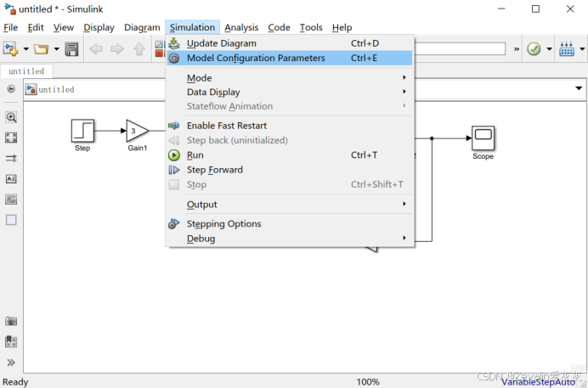Add an Area box from palette
588x388 pixels.
[11, 220]
